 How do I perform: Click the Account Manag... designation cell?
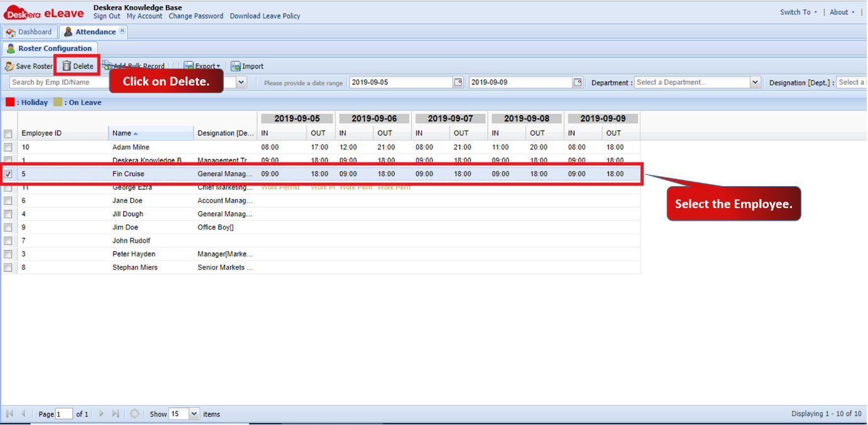226,201
